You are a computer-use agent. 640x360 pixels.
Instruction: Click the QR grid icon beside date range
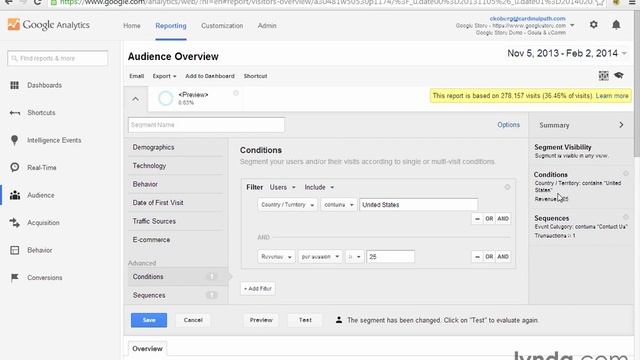click(603, 75)
